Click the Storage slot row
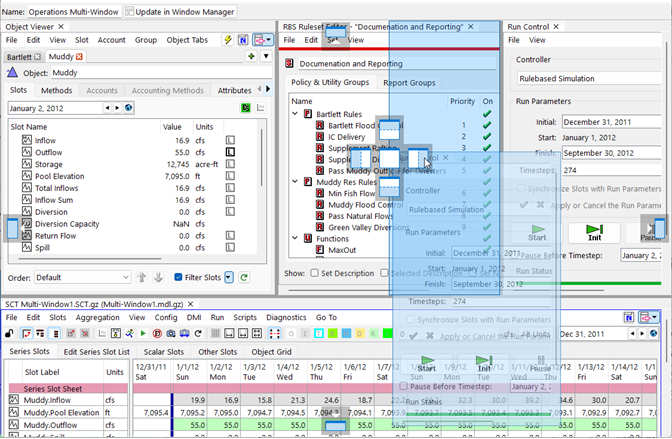 [48, 164]
